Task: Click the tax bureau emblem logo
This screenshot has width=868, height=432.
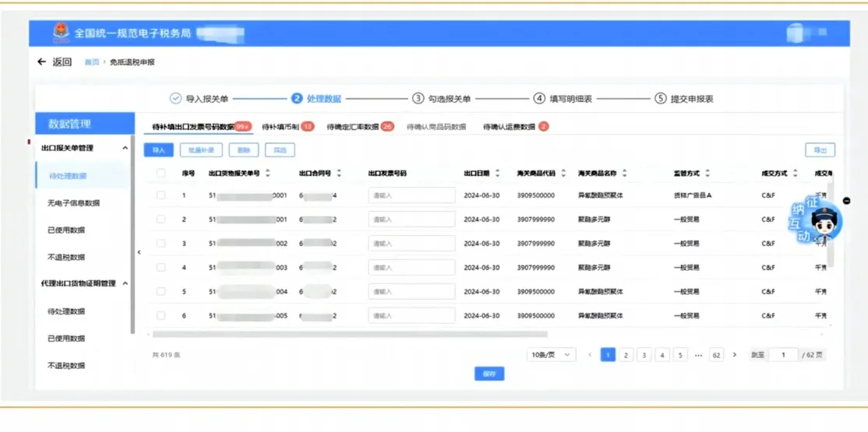Action: tap(62, 33)
